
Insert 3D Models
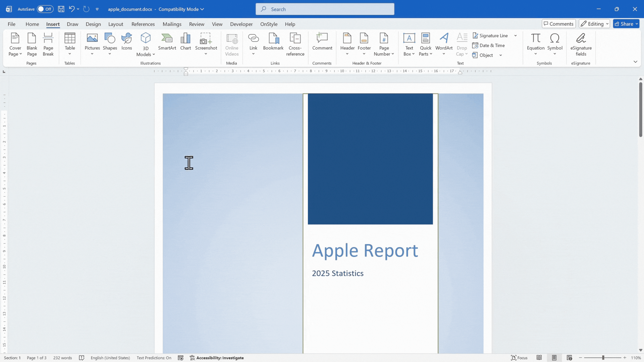pos(146,45)
